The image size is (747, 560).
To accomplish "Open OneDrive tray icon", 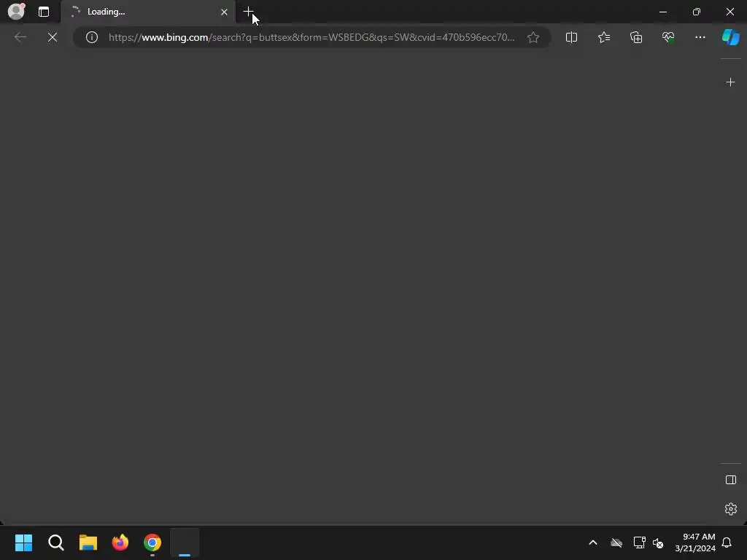I will [616, 542].
